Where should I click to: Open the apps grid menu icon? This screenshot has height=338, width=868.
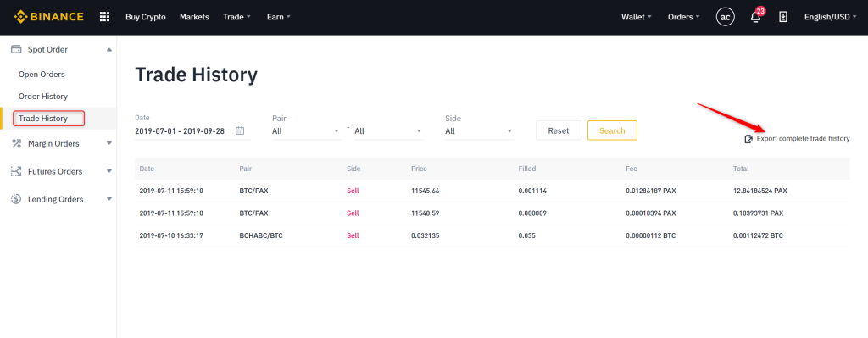[104, 17]
